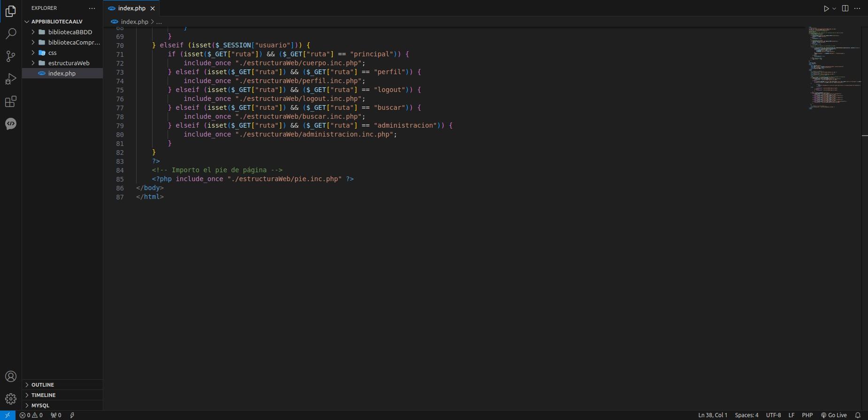This screenshot has width=868, height=420.
Task: Click the closing </html> tag
Action: (x=150, y=197)
